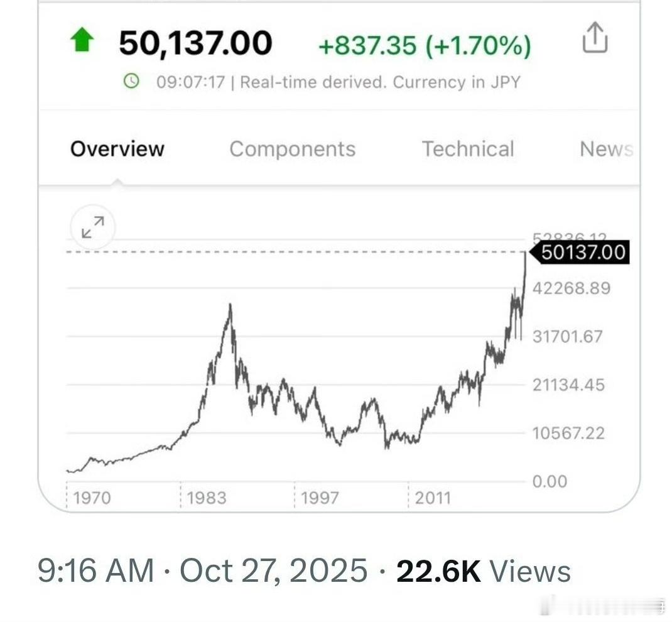Select the News tab
This screenshot has height=622, width=672.
(606, 149)
